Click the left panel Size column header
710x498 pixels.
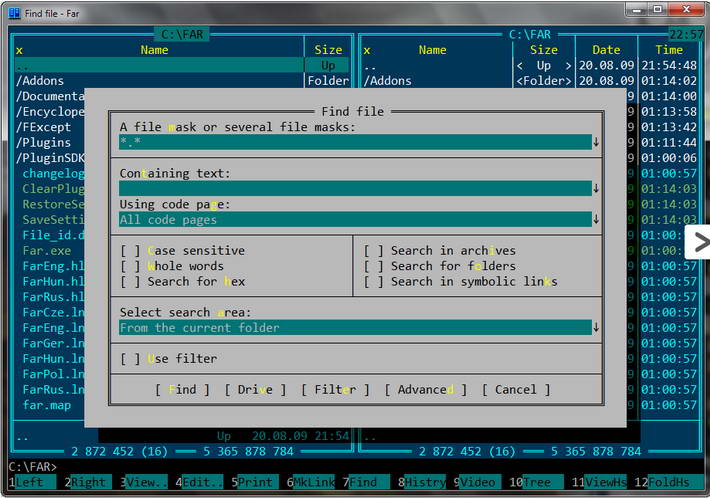click(328, 50)
